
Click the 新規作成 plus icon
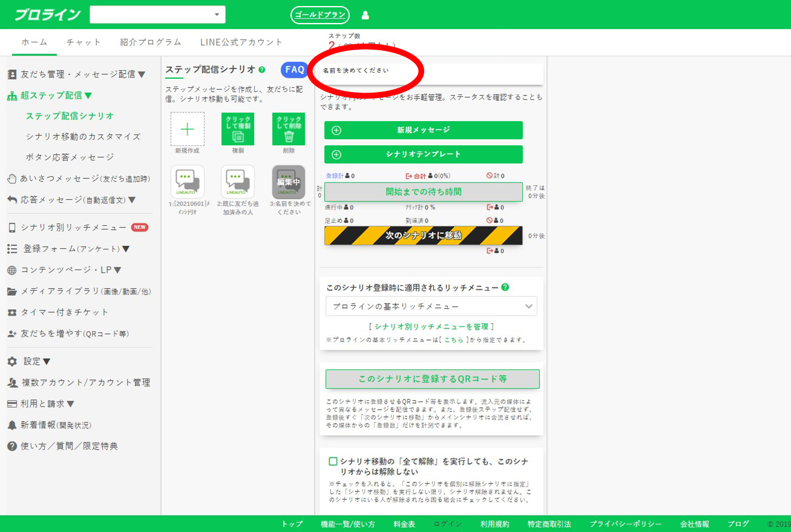click(187, 129)
